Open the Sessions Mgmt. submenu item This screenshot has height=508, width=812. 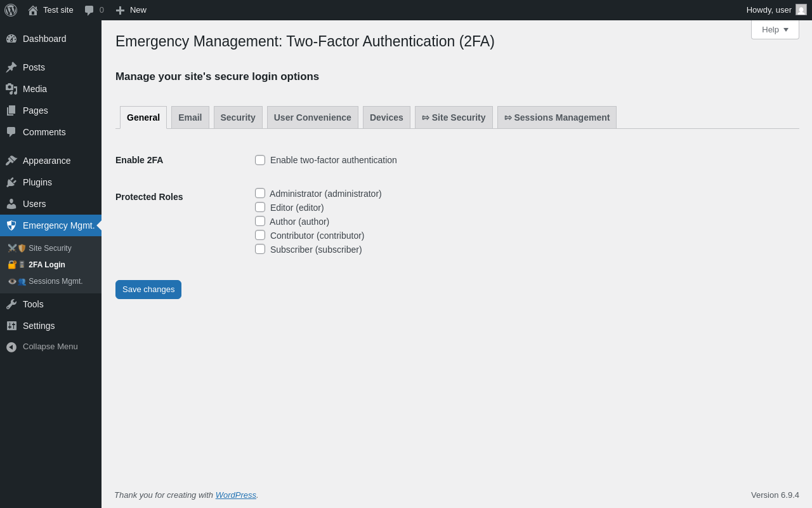click(x=55, y=281)
